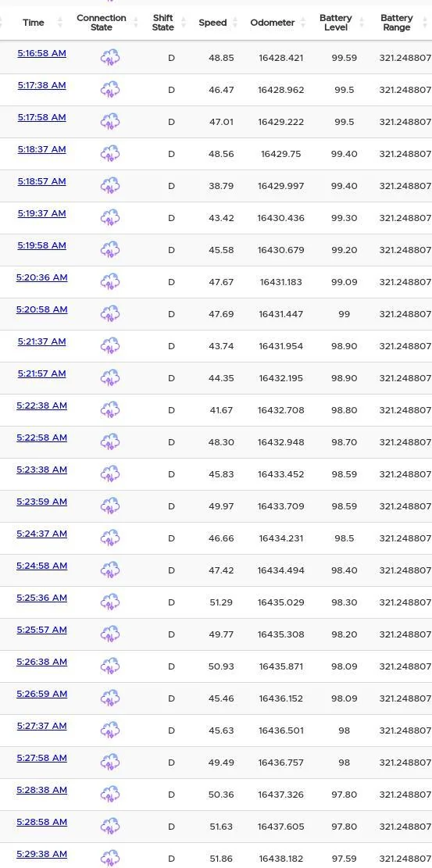
Task: Sort by the Speed column header
Action: tap(212, 23)
